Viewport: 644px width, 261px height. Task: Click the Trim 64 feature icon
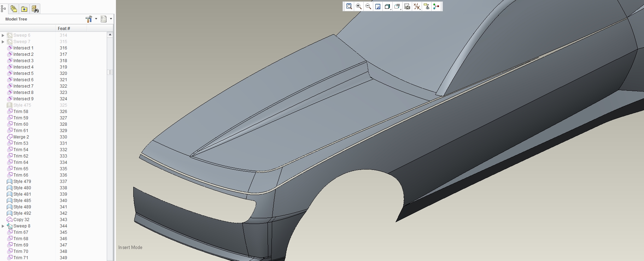[10, 162]
